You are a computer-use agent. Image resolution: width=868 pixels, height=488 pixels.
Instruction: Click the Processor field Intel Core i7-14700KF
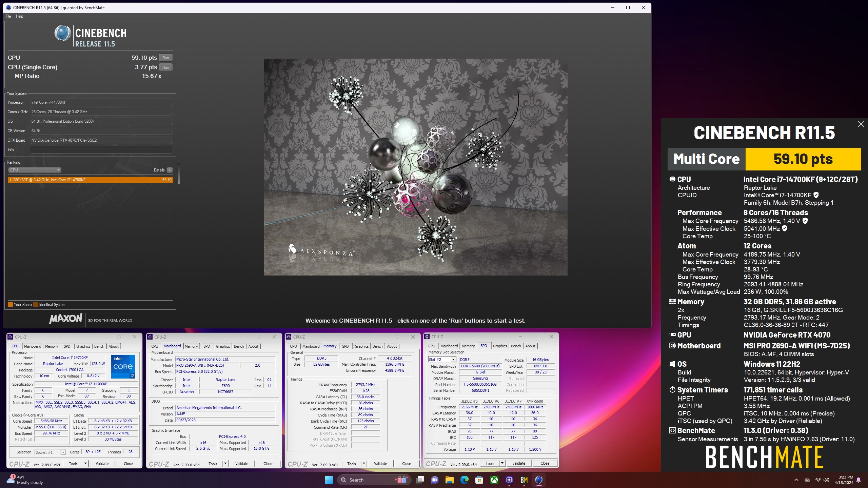coord(101,102)
